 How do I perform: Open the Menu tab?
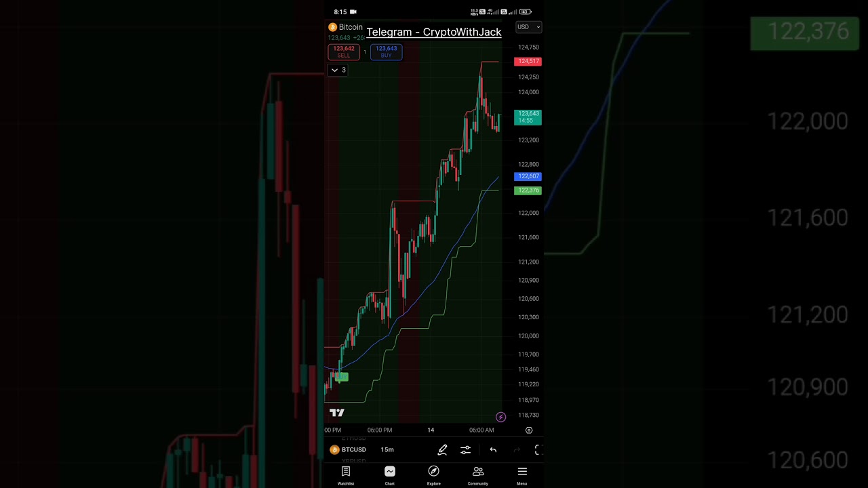point(522,476)
